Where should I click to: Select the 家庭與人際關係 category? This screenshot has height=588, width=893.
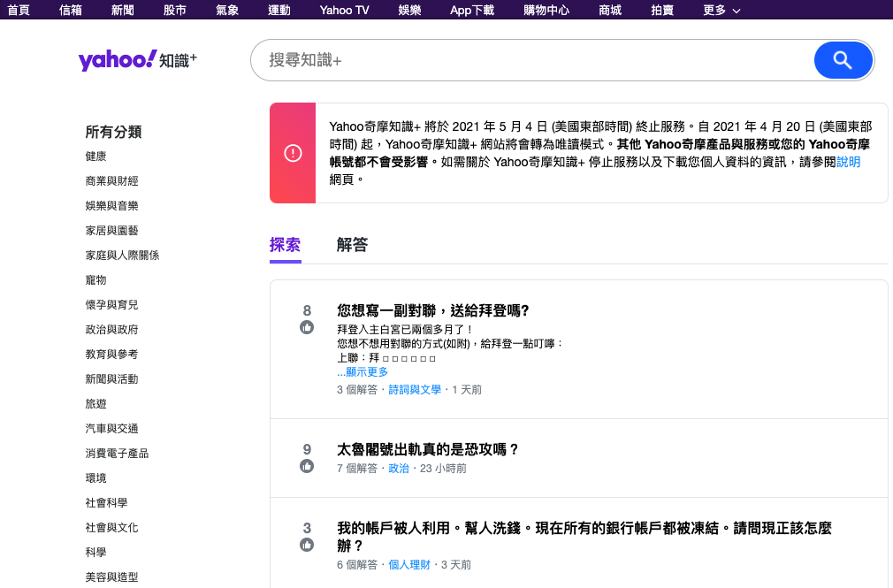[x=122, y=256]
